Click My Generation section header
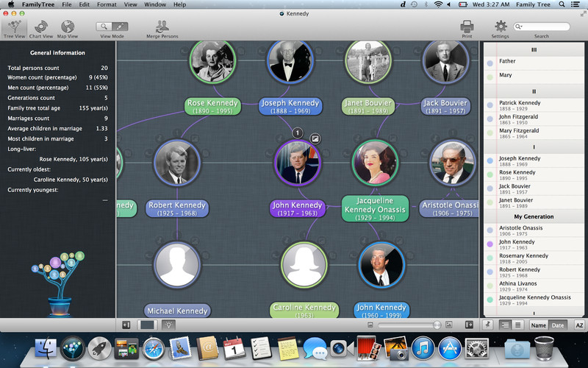Image resolution: width=588 pixels, height=368 pixels. [534, 216]
